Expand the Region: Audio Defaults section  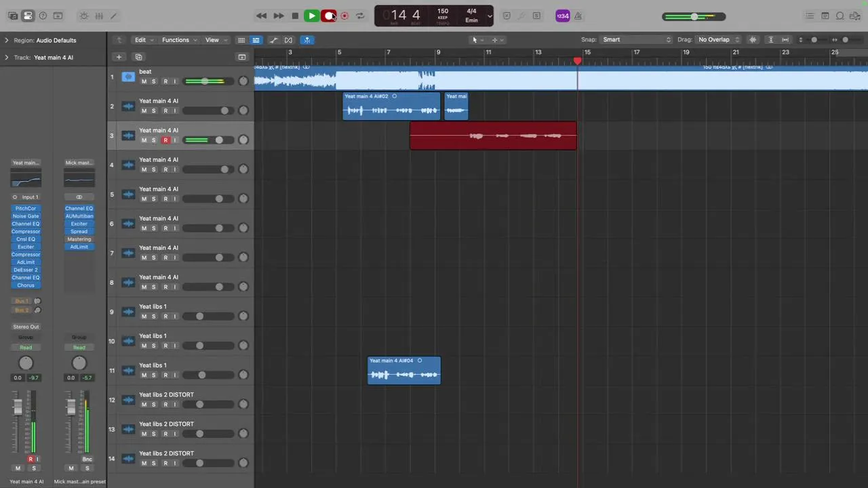pyautogui.click(x=7, y=40)
